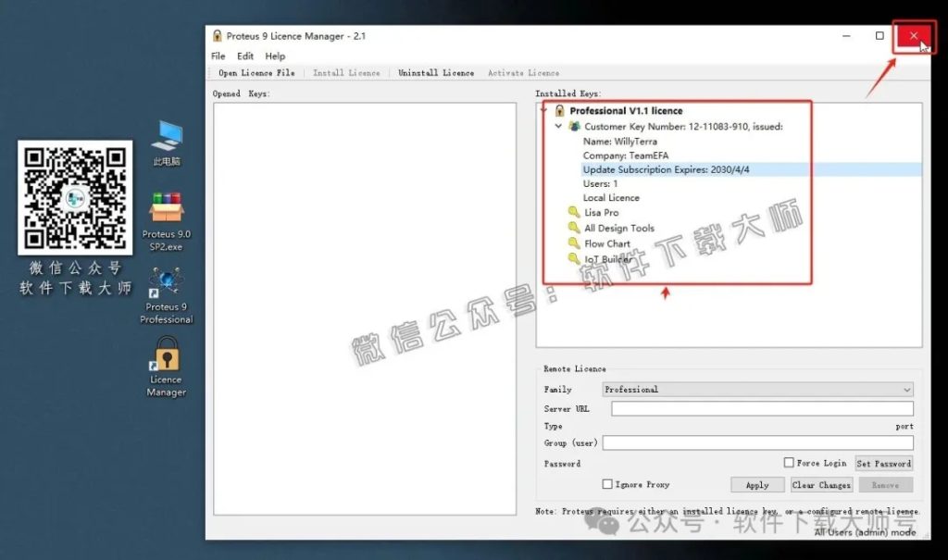948x560 pixels.
Task: Open the Proteus 9 Professional desktop shortcut
Action: pos(167,281)
